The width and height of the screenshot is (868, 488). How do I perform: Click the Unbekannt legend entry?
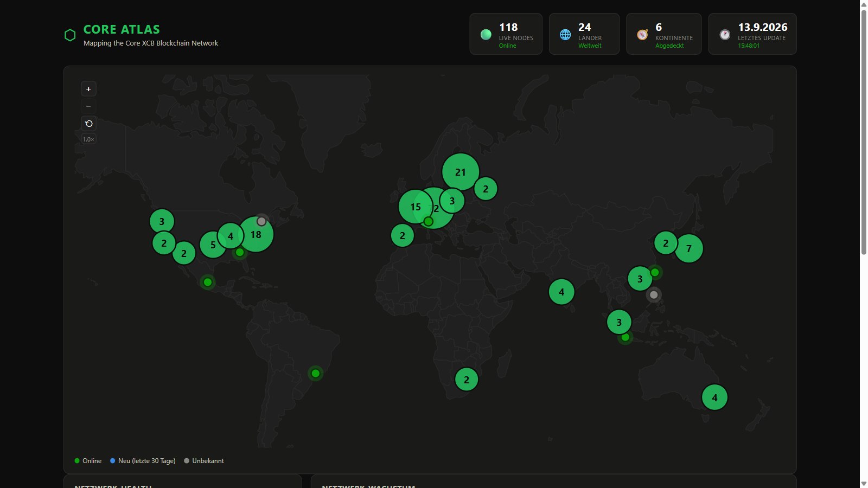pyautogui.click(x=204, y=461)
